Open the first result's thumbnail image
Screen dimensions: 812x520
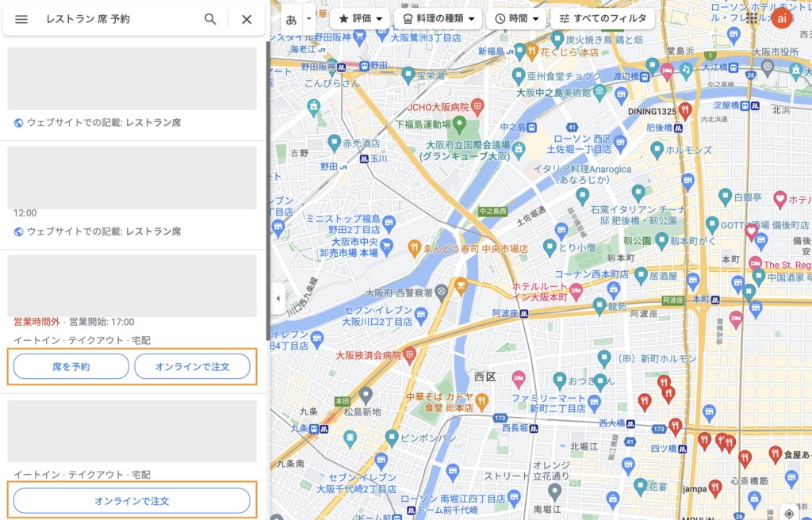[x=132, y=78]
